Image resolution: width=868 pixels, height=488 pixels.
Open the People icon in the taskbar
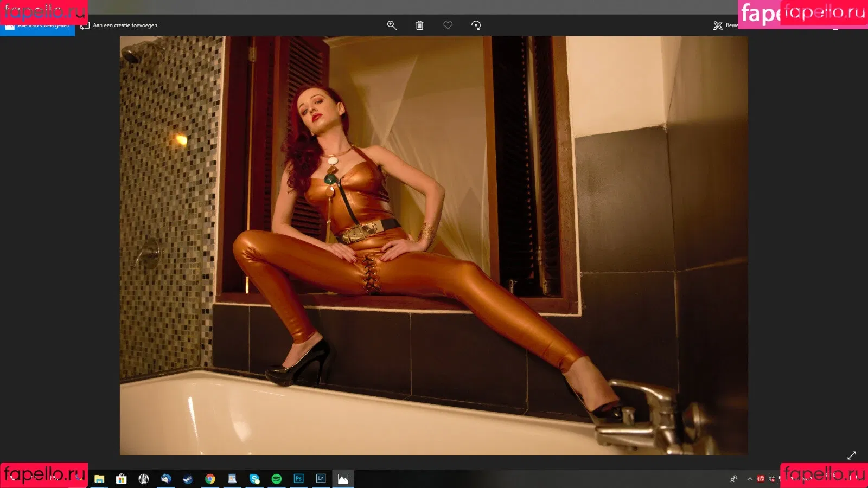click(733, 479)
